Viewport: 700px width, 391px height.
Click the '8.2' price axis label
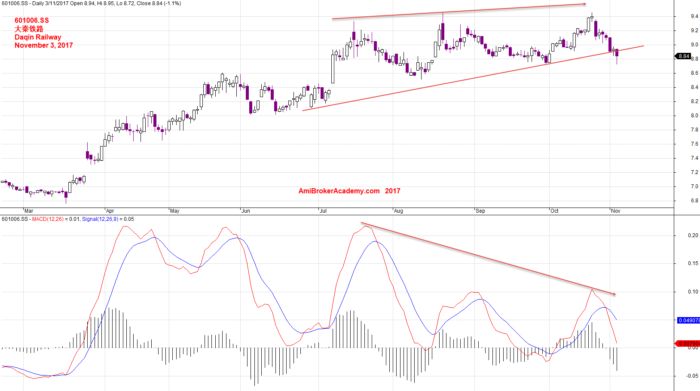pos(694,101)
